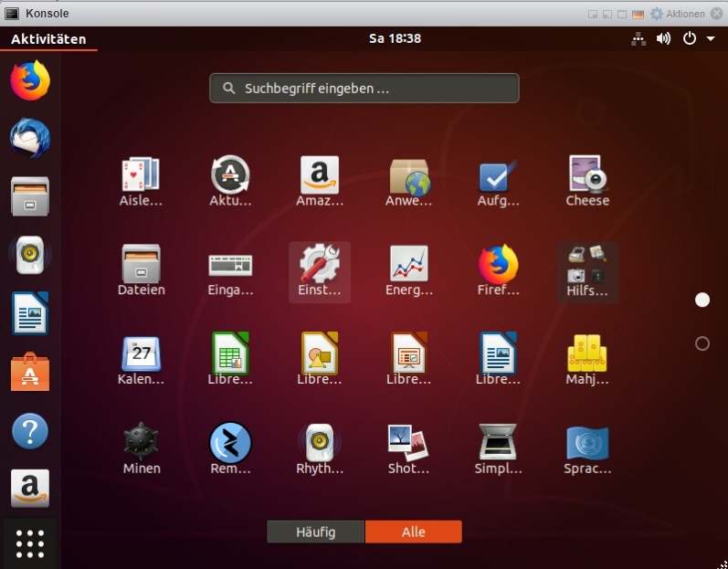Click the search field Suchbegriff eingeben
Image resolution: width=728 pixels, height=569 pixels.
pos(364,89)
